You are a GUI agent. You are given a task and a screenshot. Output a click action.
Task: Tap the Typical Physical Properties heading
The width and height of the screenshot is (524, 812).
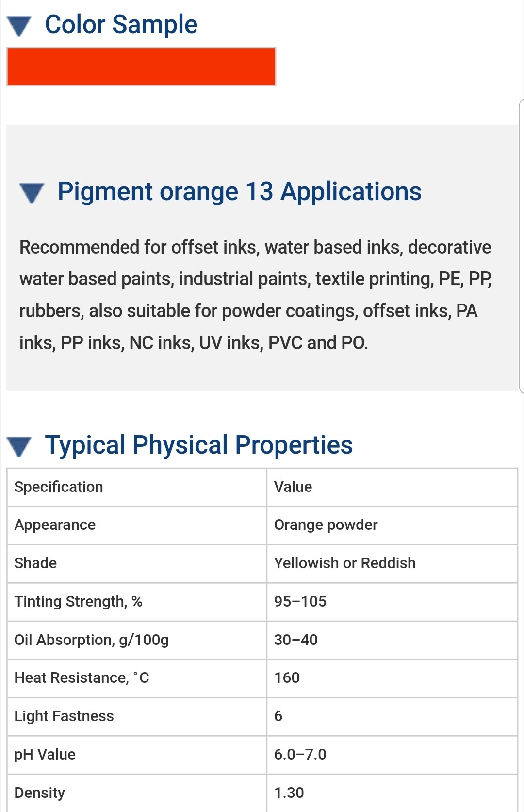tap(198, 445)
